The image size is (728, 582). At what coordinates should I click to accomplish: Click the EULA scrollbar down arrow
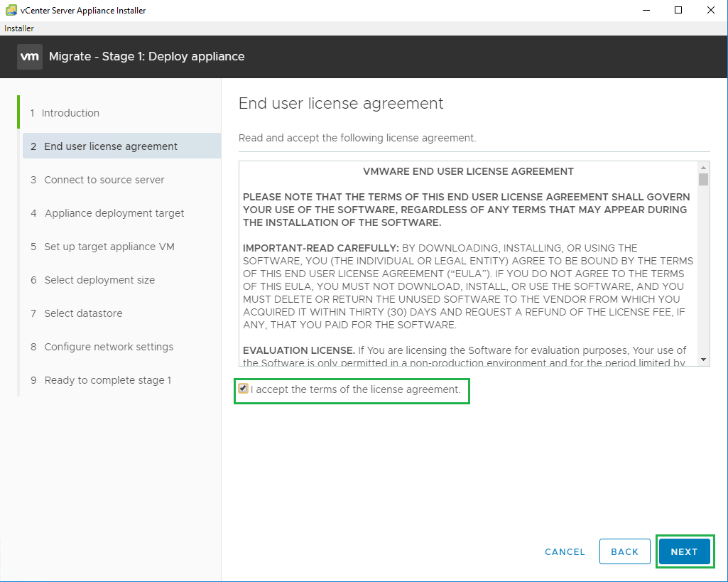[x=703, y=360]
